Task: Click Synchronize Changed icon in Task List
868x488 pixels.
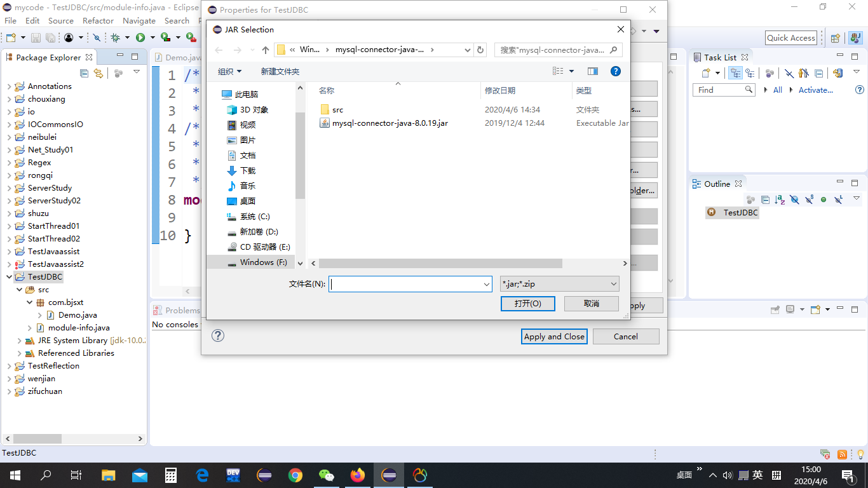Action: (x=838, y=73)
